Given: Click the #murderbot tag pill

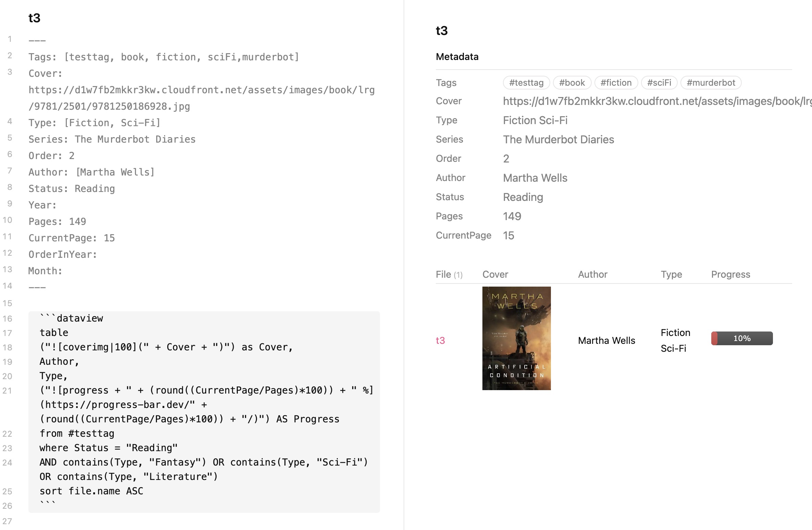Looking at the screenshot, I should coord(711,83).
